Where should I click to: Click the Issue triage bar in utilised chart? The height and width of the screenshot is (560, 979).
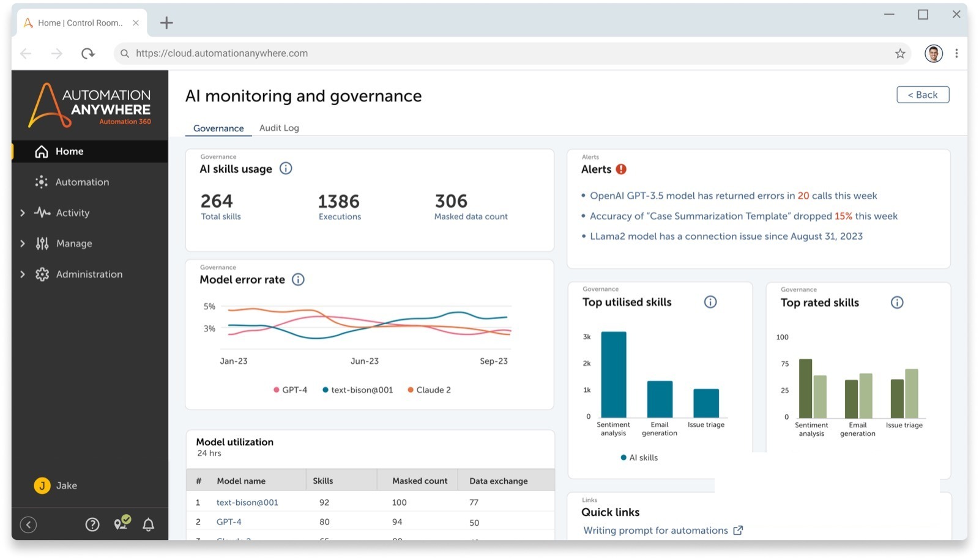tap(706, 403)
